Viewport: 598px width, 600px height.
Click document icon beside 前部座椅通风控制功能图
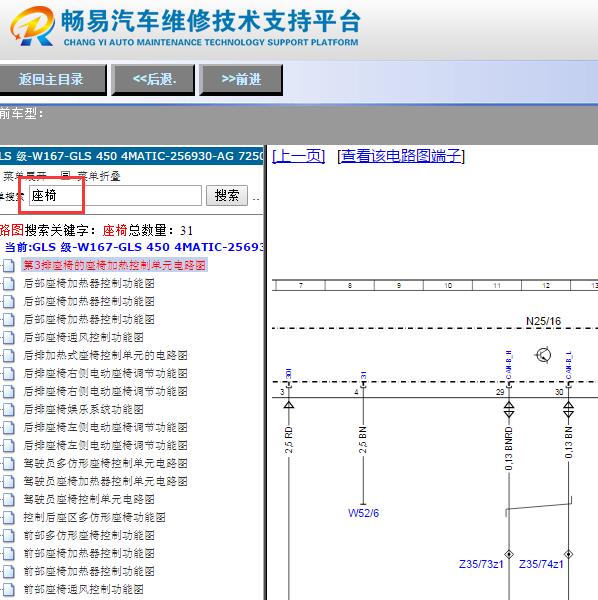click(9, 589)
